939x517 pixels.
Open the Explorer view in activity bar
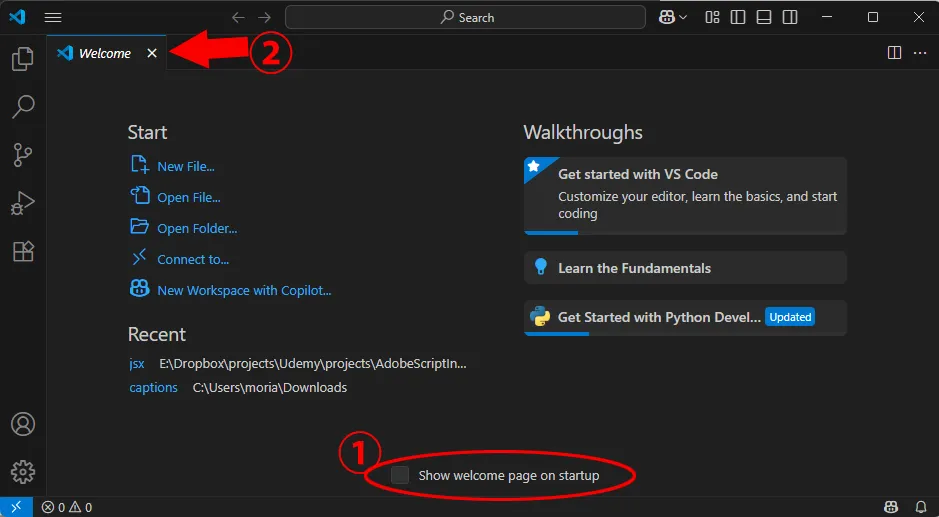pos(23,59)
